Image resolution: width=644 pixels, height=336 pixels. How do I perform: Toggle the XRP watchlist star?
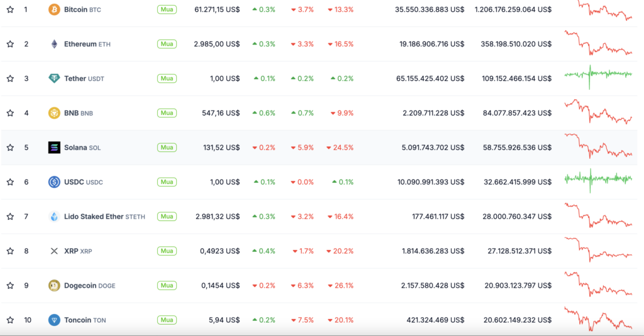(x=10, y=251)
